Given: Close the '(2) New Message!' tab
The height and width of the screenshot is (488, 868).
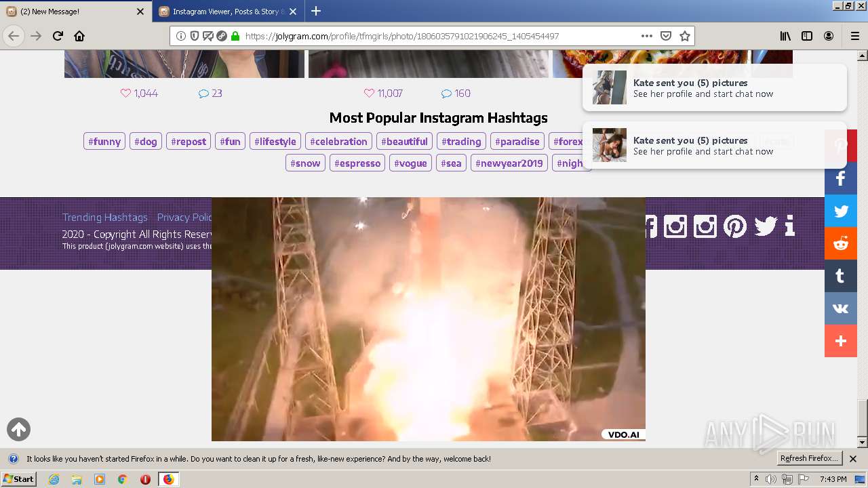Looking at the screenshot, I should tap(140, 12).
